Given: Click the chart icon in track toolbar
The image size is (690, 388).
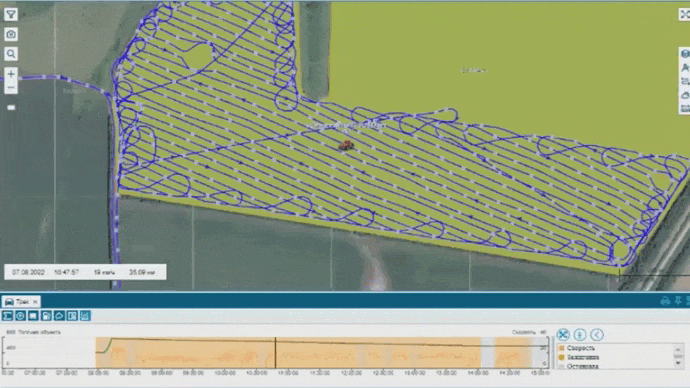Looking at the screenshot, I should point(85,316).
